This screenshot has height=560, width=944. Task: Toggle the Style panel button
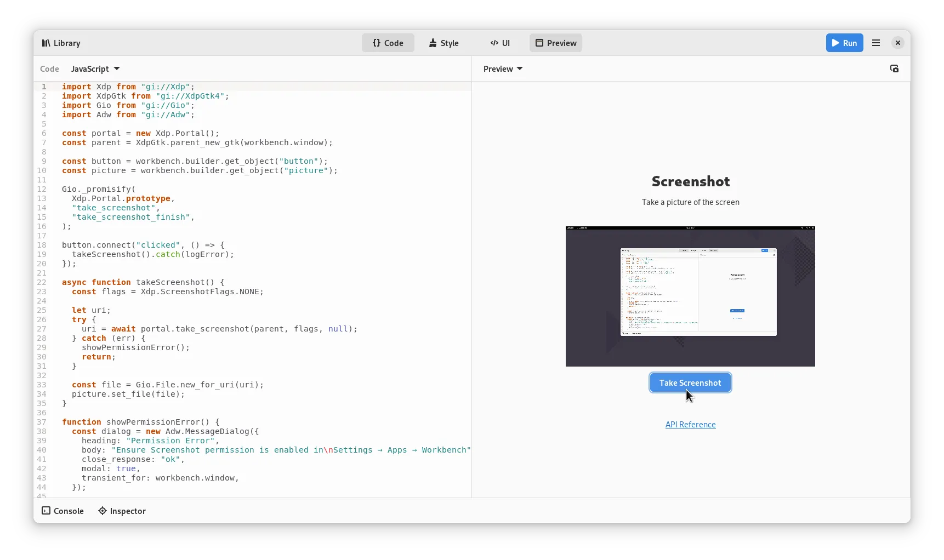point(443,43)
